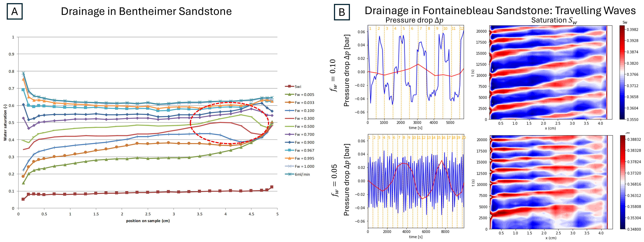Select the Fw = 0.700 legend entry

tap(304, 134)
